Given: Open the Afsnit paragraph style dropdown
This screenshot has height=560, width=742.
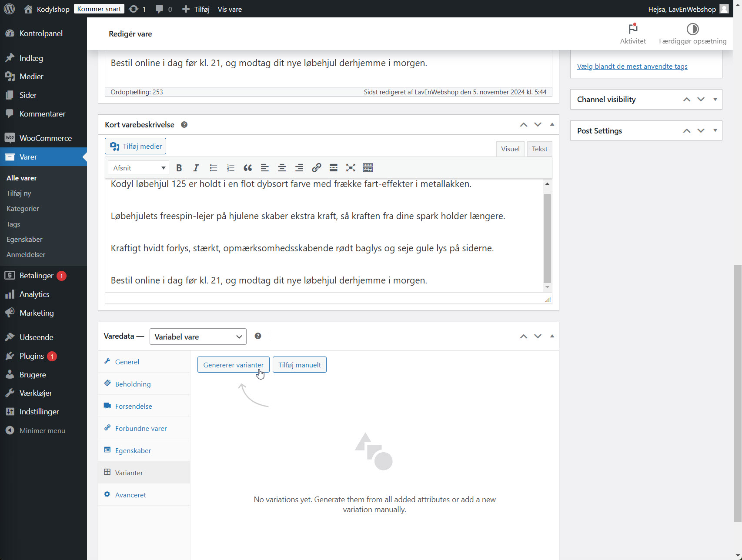Looking at the screenshot, I should tap(138, 167).
